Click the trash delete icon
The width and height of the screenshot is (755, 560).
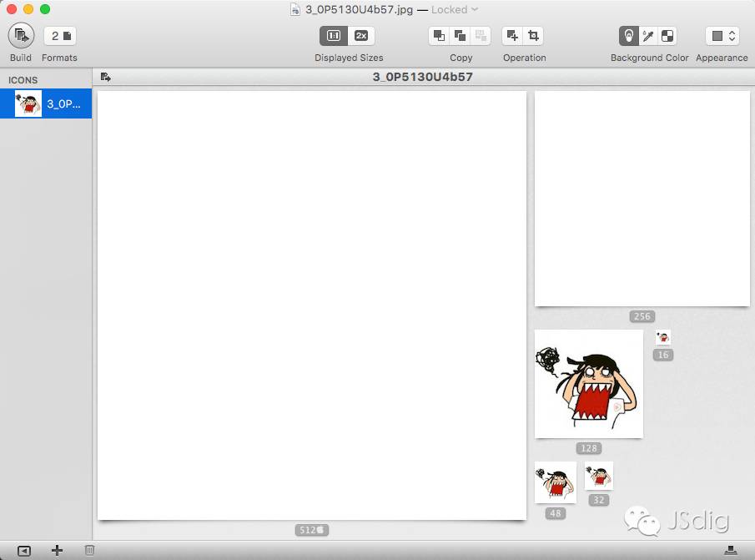(89, 550)
